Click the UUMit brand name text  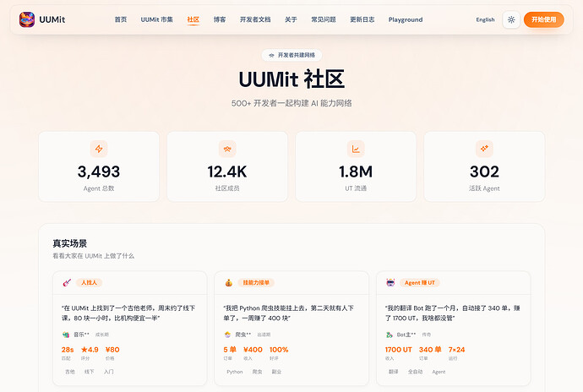tap(52, 19)
